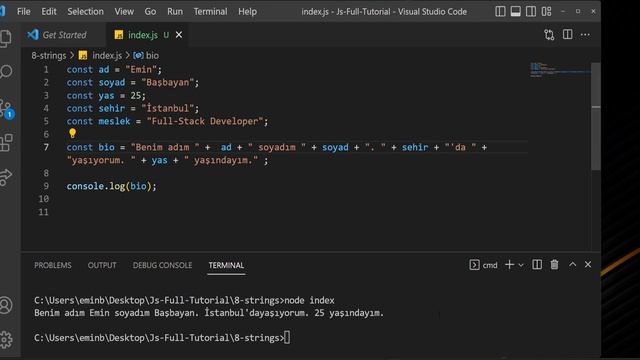Click the bio symbol breadcrumb
Screen dimensions: 640x360
(146, 56)
